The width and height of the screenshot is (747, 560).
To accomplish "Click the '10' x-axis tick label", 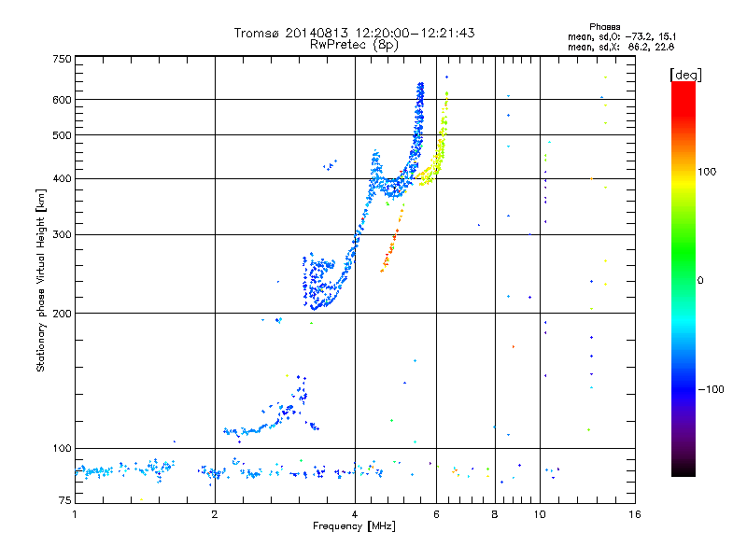I will pyautogui.click(x=540, y=514).
